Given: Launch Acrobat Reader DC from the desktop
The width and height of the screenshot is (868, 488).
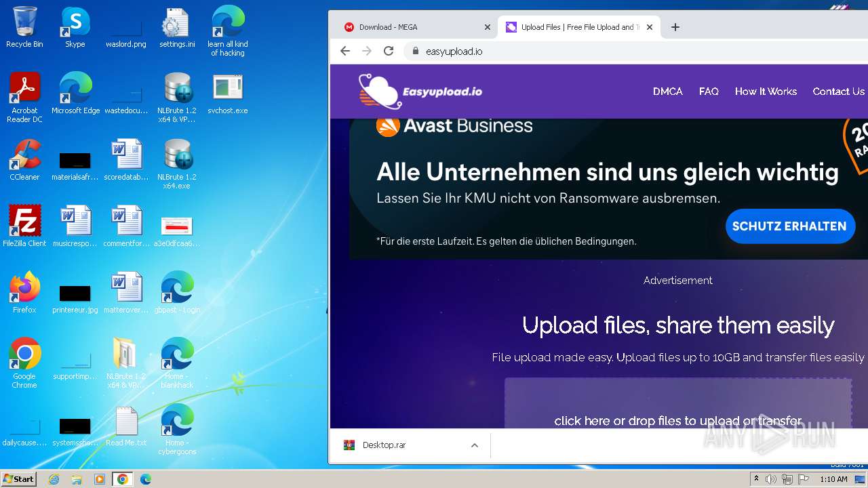Looking at the screenshot, I should (24, 98).
